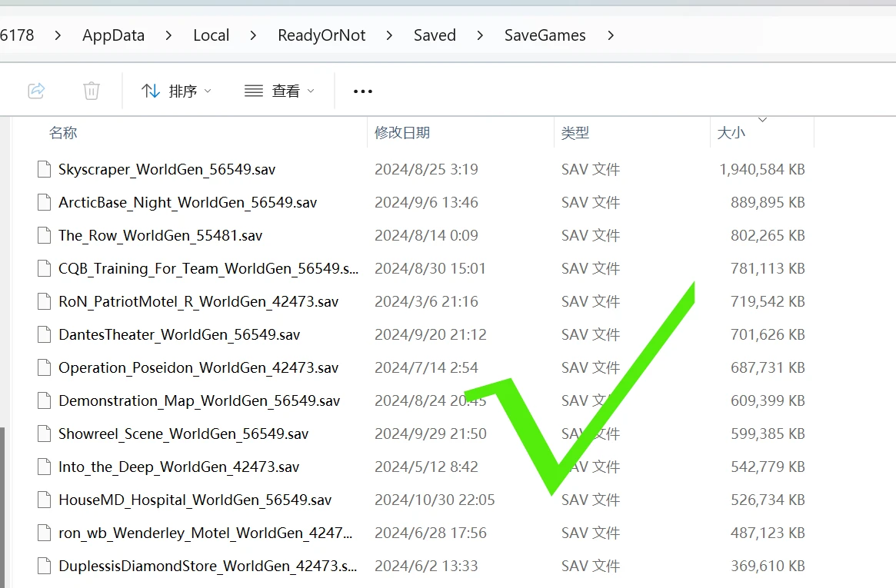Click Saved in the address bar
The image size is (896, 588).
(435, 35)
